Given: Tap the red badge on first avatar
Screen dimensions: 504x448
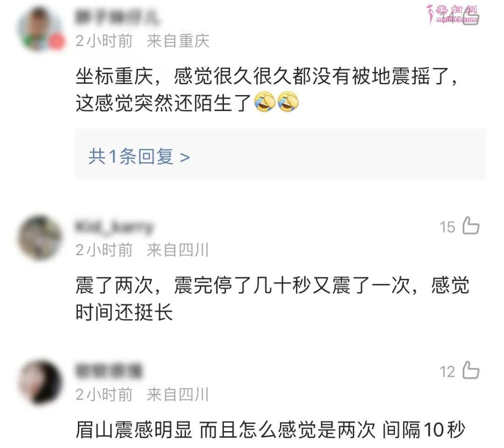Looking at the screenshot, I should 57,42.
